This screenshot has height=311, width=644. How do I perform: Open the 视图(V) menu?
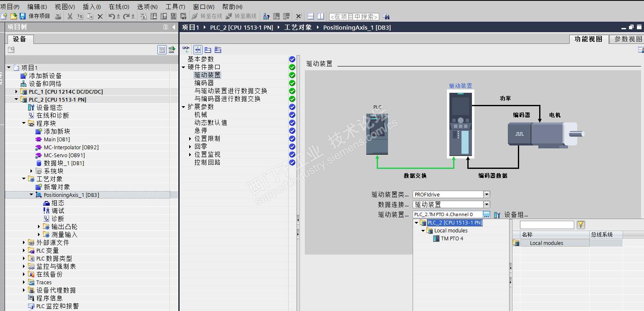(65, 7)
